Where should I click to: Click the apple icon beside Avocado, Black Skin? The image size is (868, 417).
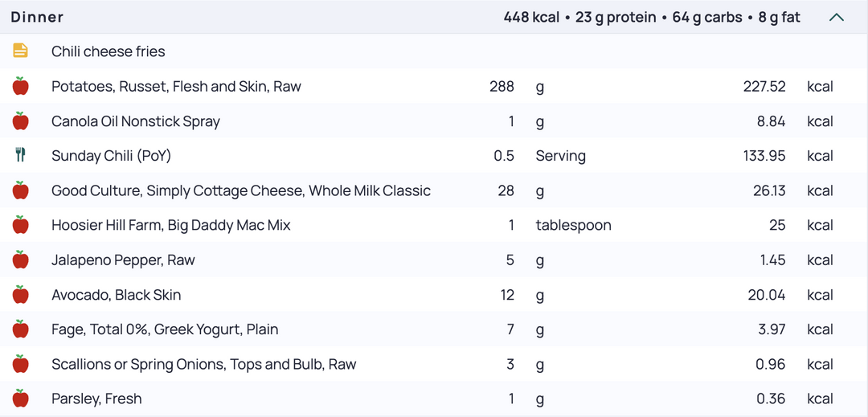click(20, 294)
